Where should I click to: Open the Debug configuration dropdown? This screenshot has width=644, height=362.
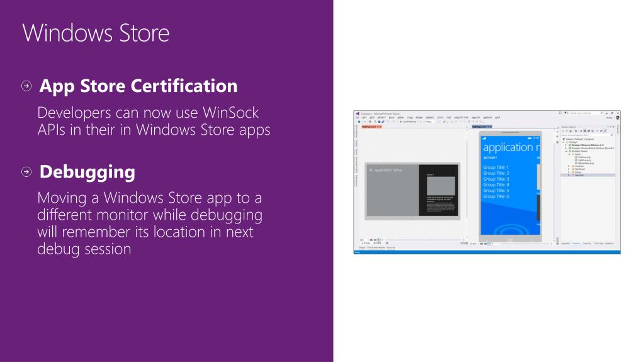[x=430, y=122]
